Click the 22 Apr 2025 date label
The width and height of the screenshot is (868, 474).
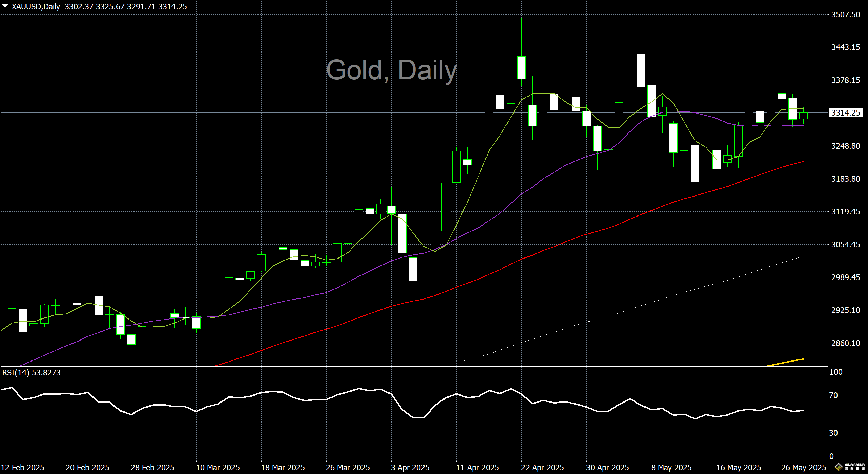point(542,467)
